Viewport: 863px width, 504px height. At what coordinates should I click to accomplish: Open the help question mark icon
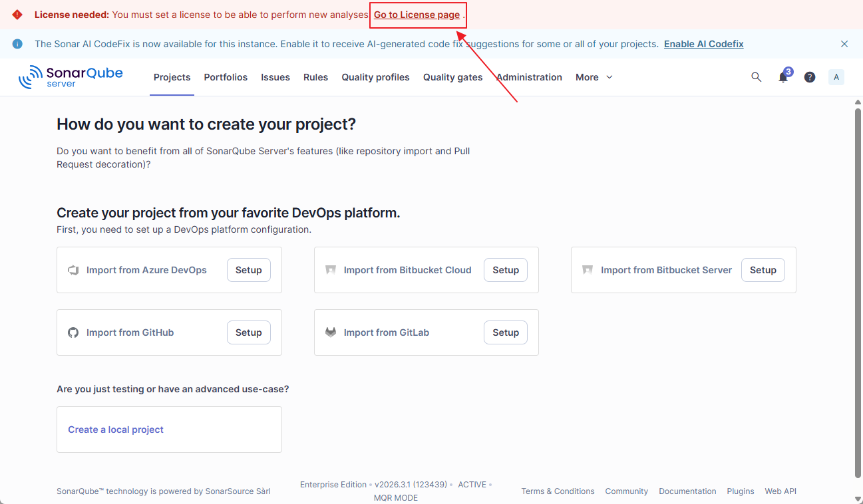pos(810,77)
